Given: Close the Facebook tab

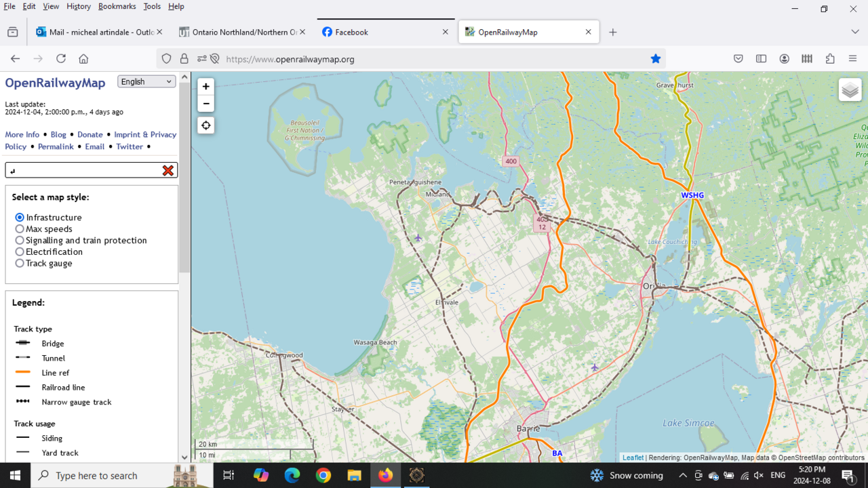Looking at the screenshot, I should click(446, 32).
